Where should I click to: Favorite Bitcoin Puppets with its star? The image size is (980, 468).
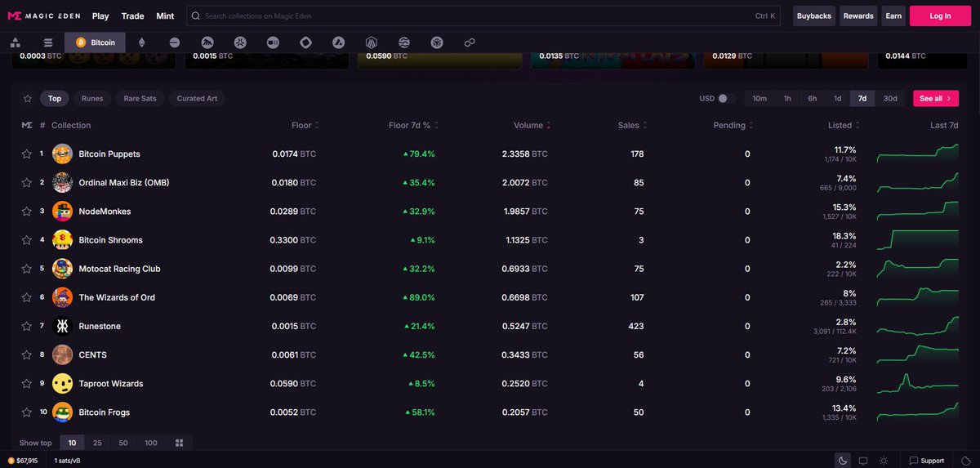click(27, 154)
